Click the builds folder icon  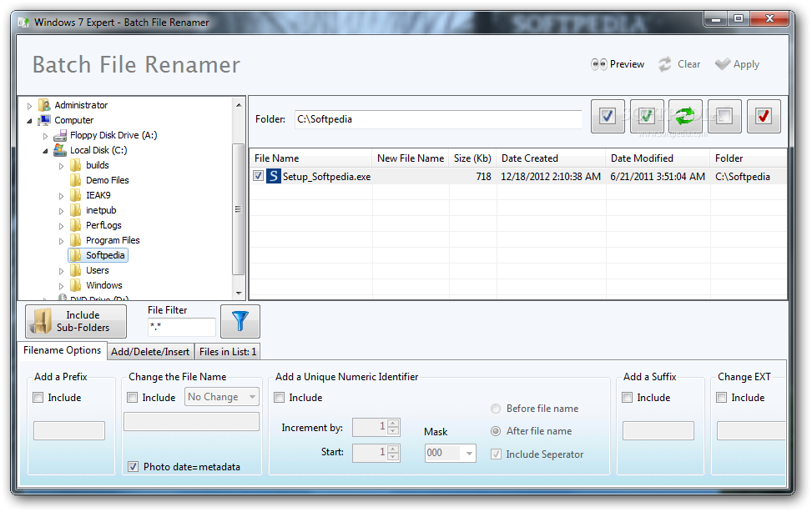tap(76, 165)
